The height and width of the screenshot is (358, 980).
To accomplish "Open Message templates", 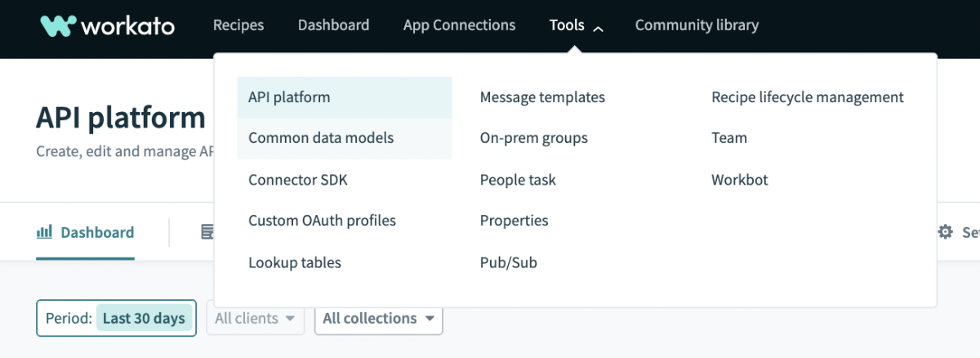I will pyautogui.click(x=542, y=97).
